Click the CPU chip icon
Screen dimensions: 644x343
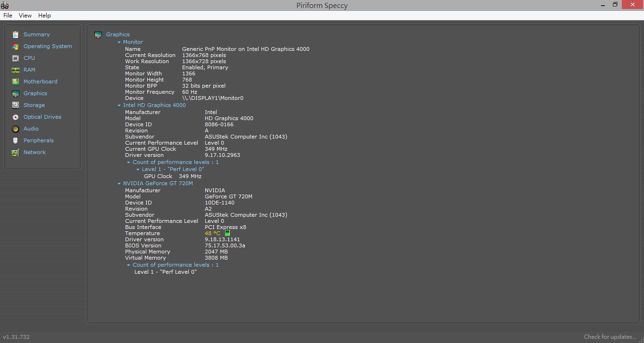tap(16, 58)
